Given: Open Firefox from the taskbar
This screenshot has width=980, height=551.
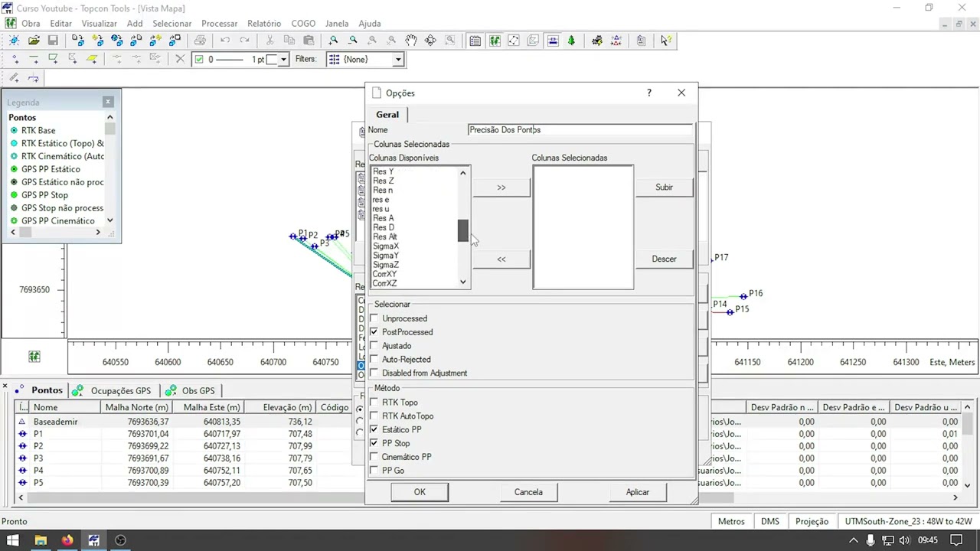Looking at the screenshot, I should click(67, 540).
